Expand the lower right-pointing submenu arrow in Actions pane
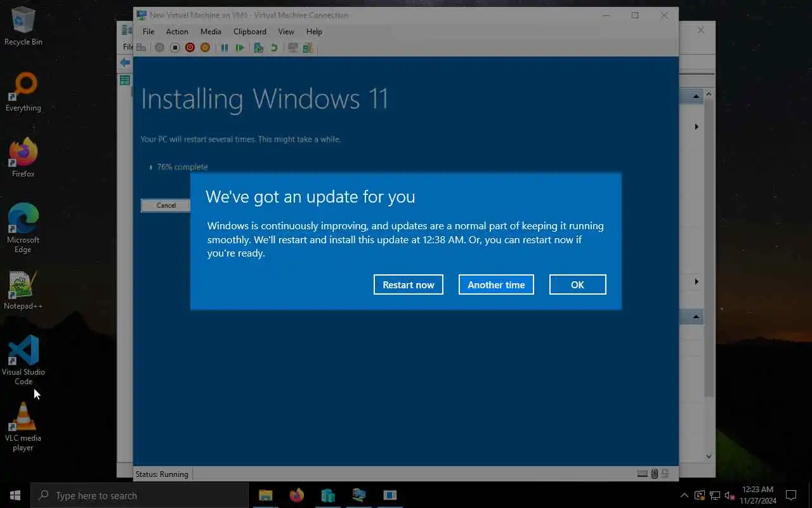Screen dimensions: 812x508 697,281
